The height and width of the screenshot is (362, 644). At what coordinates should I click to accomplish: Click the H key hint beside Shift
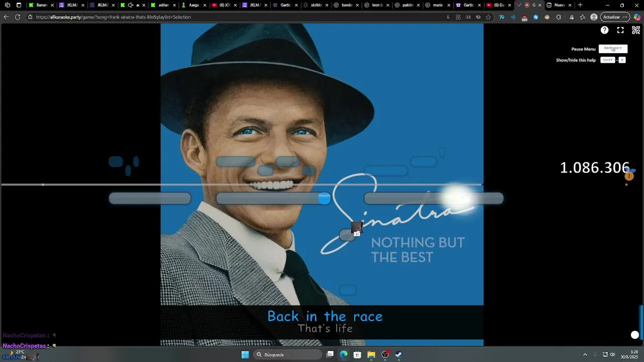click(x=622, y=60)
